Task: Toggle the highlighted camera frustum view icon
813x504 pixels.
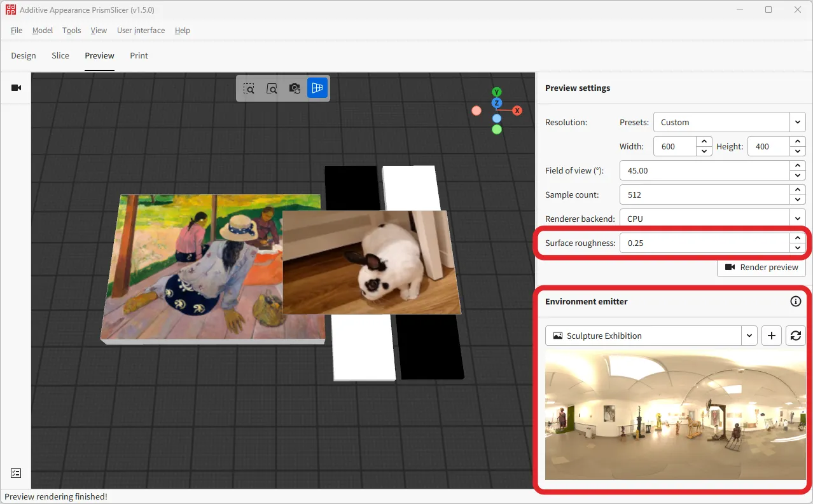Action: (x=317, y=88)
